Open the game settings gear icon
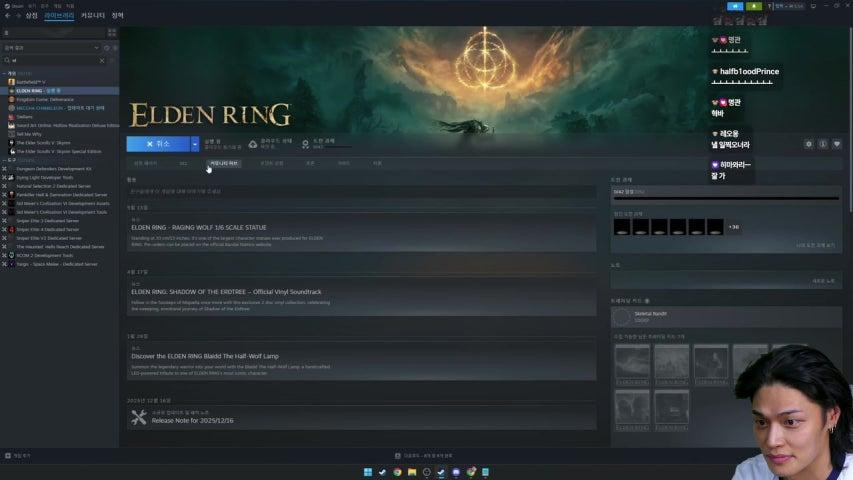This screenshot has width=853, height=480. coord(808,144)
